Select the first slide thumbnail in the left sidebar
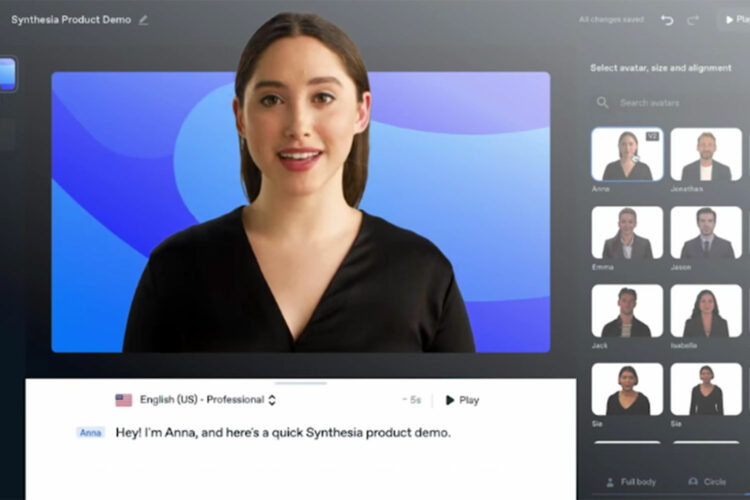The image size is (750, 500). click(7, 74)
